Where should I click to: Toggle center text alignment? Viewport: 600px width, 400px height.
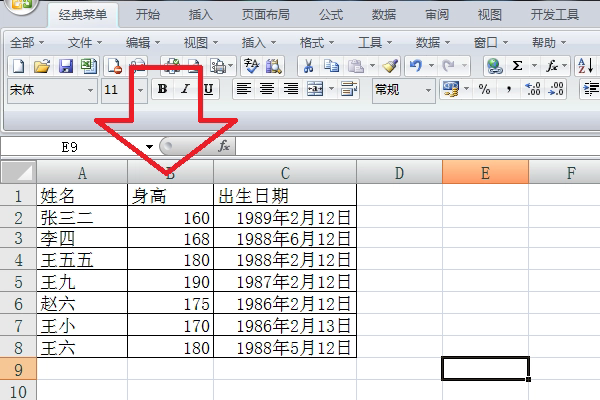pos(267,90)
